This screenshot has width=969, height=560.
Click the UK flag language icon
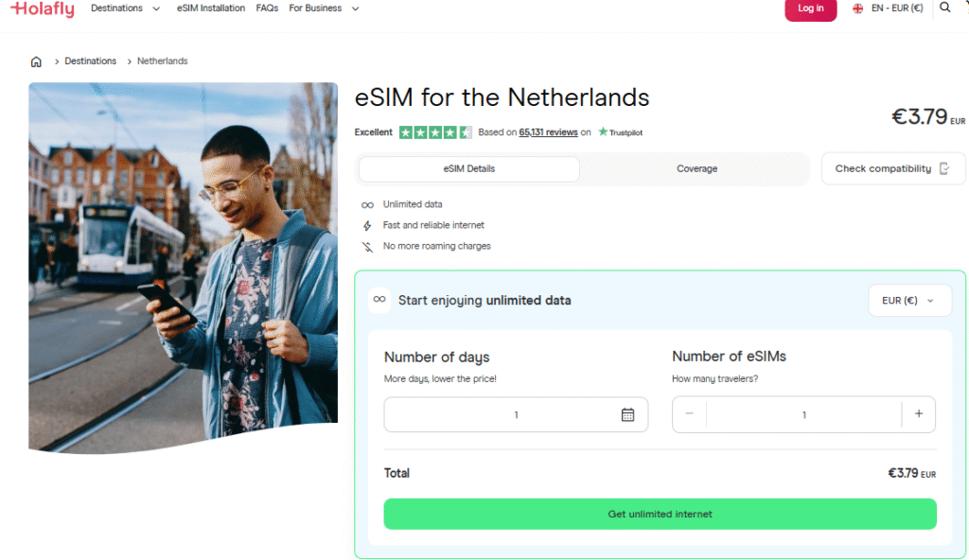[857, 8]
